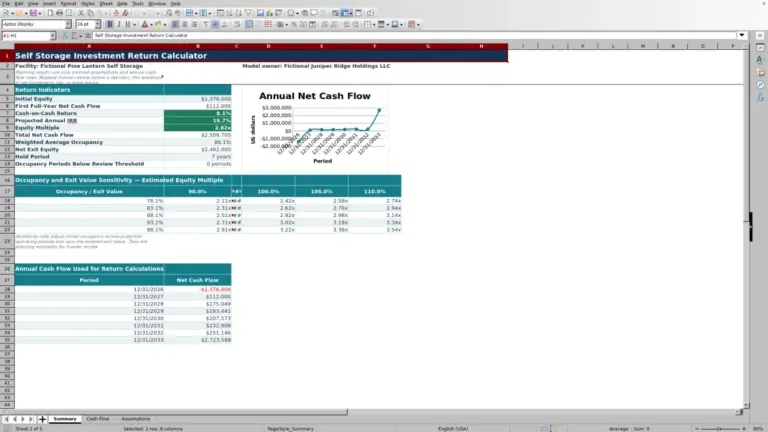Toggle Wrap Text
This screenshot has width=768, height=432.
coord(237,24)
